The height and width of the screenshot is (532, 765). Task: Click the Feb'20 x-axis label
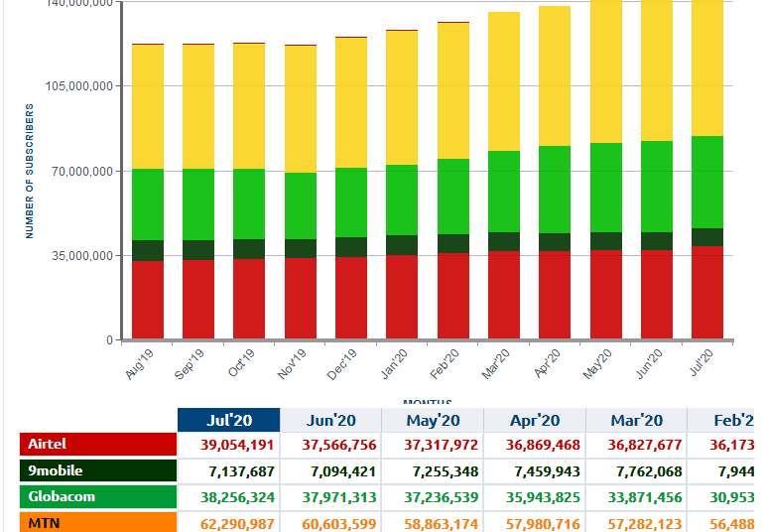pyautogui.click(x=445, y=364)
